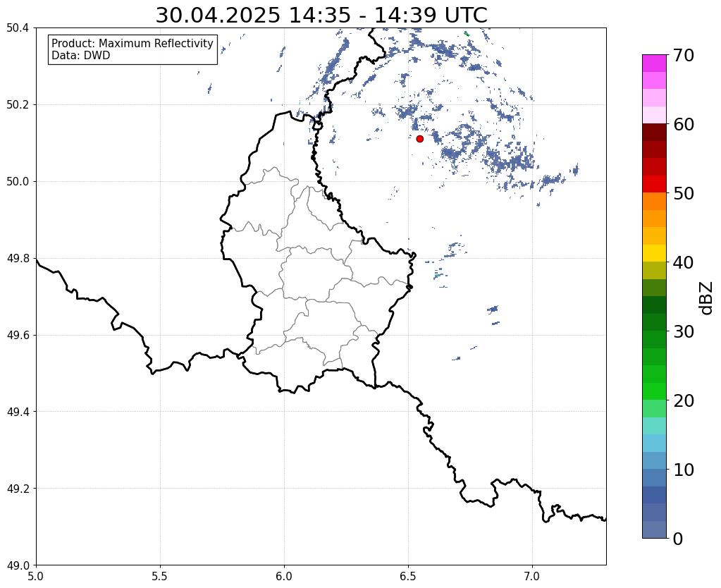This screenshot has height=588, width=721.
Task: Click the magenta top colorbar segment
Action: pos(654,63)
